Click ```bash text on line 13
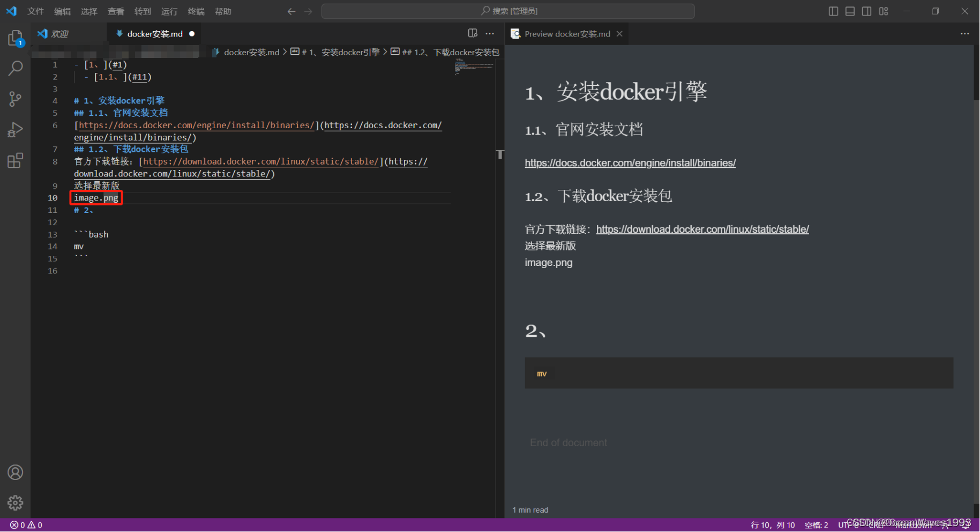 (x=91, y=234)
